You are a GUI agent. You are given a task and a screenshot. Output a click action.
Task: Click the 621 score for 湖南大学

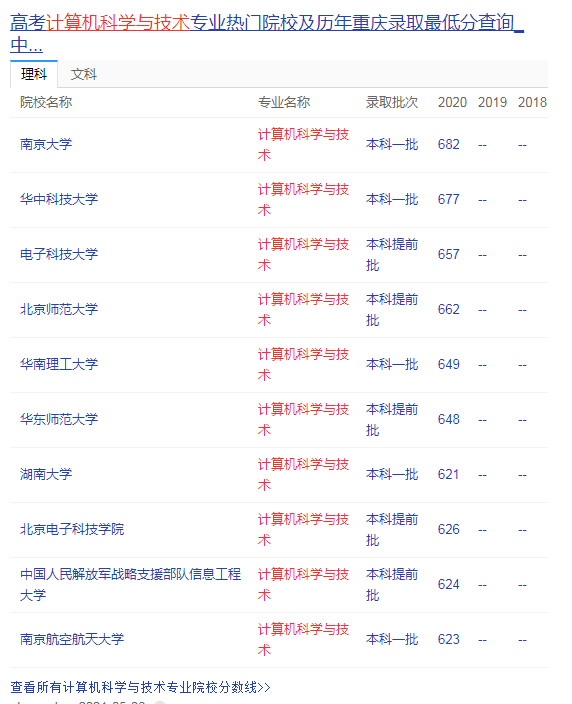click(449, 474)
